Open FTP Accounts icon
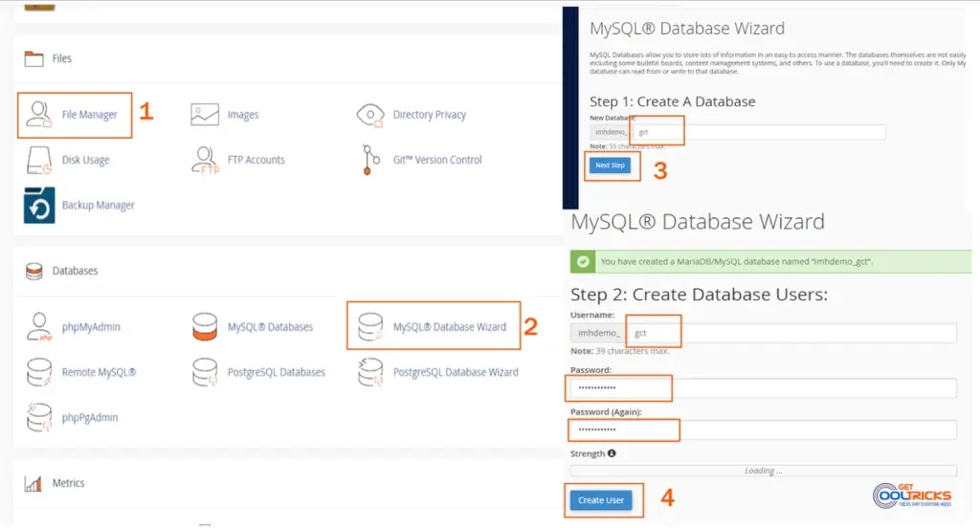 coord(206,160)
